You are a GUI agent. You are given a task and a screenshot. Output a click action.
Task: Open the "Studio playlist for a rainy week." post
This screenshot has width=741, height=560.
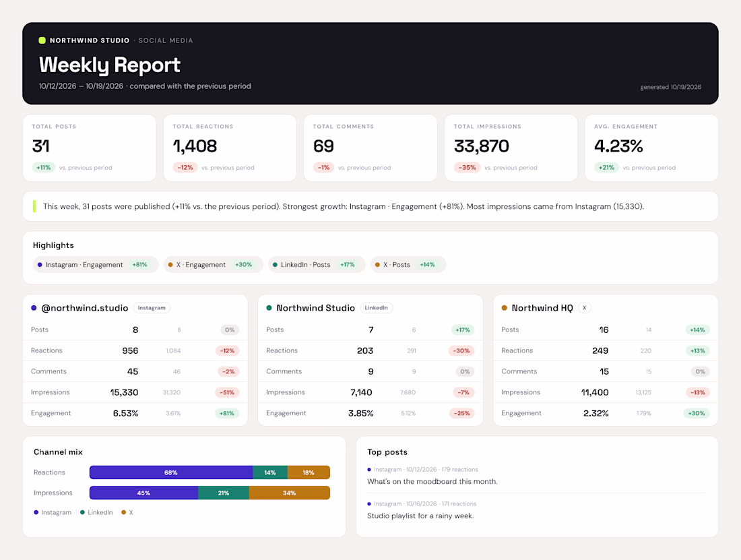pos(420,516)
